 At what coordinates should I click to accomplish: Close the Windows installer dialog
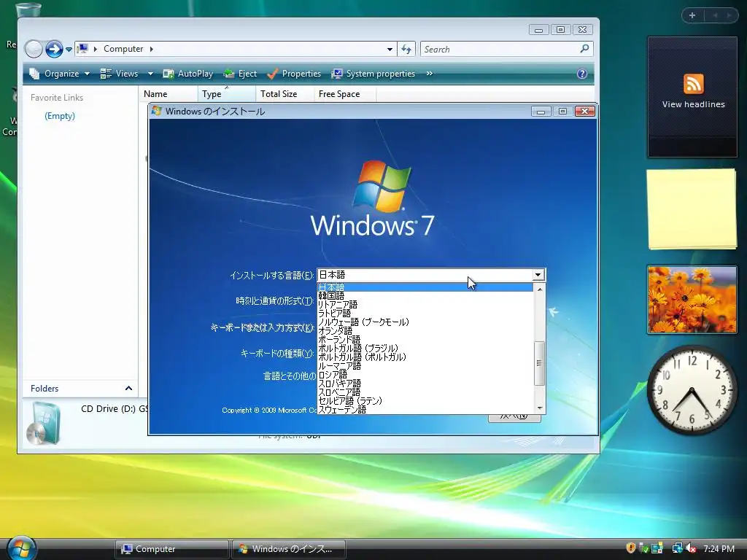tap(584, 112)
